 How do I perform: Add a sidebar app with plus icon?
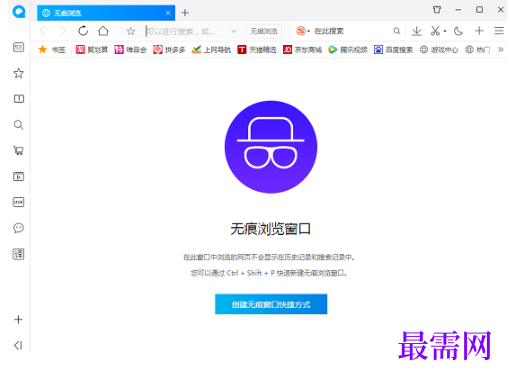pos(18,320)
